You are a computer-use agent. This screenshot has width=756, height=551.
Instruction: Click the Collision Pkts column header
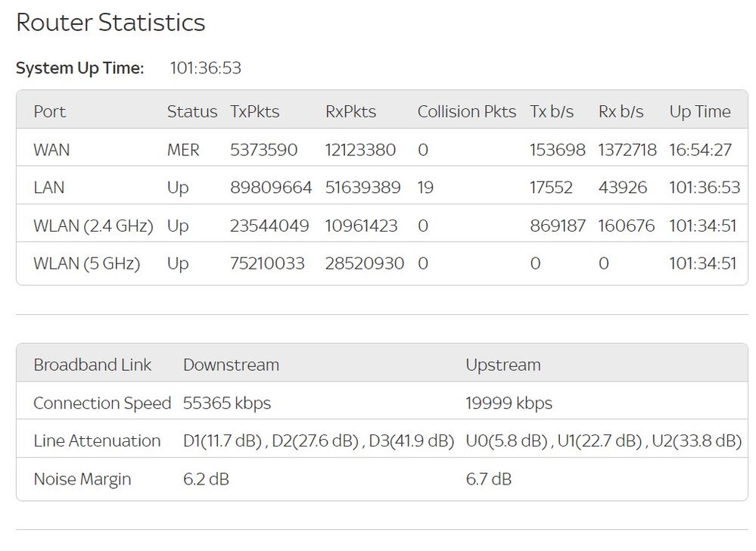point(466,111)
